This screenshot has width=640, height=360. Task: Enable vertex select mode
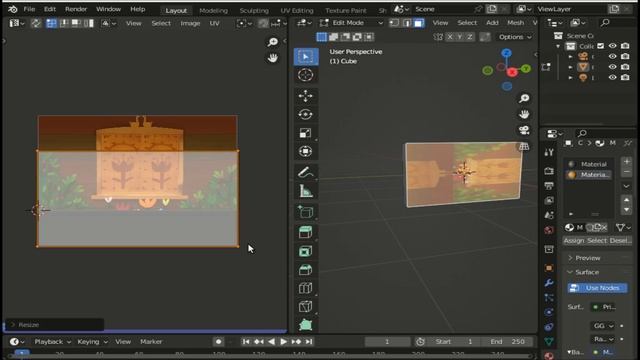pos(394,23)
